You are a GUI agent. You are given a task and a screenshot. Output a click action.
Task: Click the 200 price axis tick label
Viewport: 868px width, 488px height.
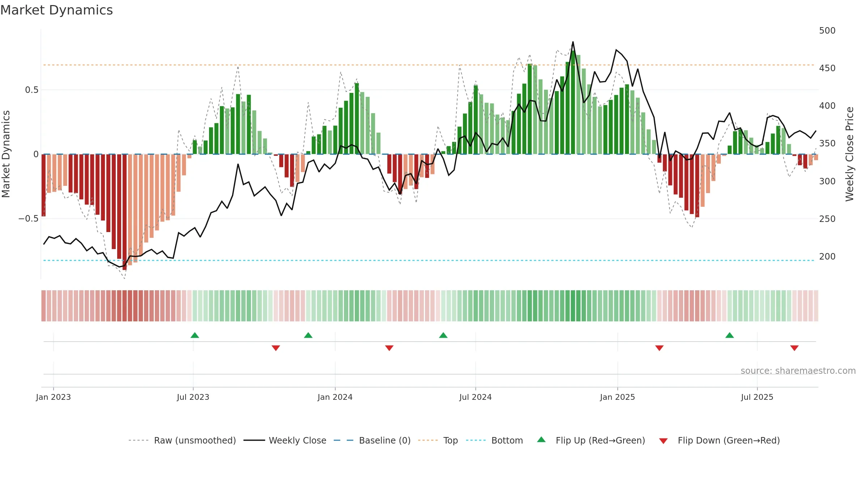point(827,256)
